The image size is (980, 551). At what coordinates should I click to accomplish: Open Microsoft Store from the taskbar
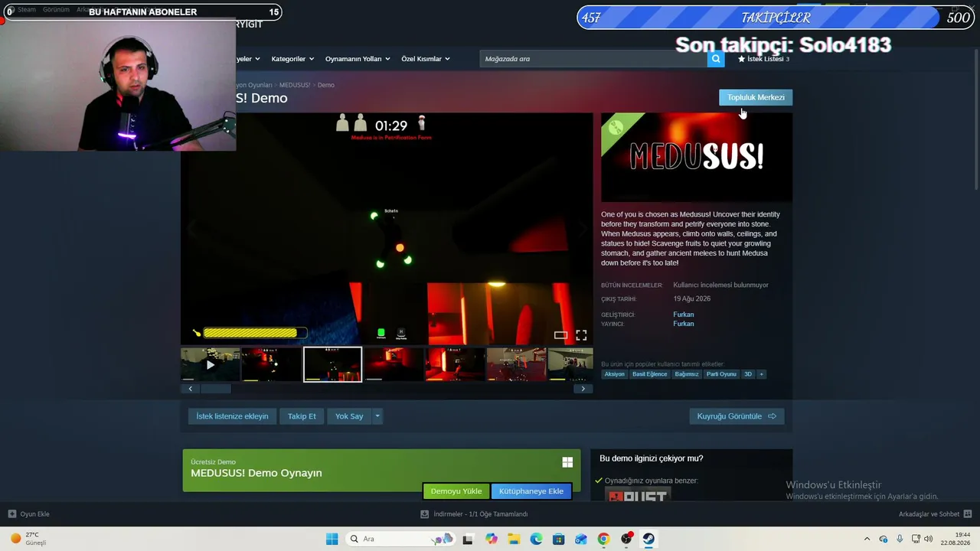[559, 539]
